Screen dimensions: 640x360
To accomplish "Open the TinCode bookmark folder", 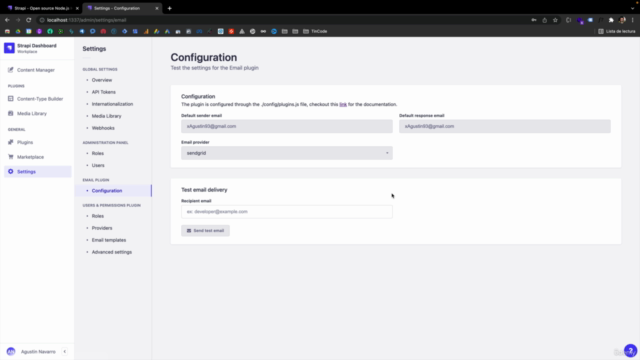I will coord(315,31).
